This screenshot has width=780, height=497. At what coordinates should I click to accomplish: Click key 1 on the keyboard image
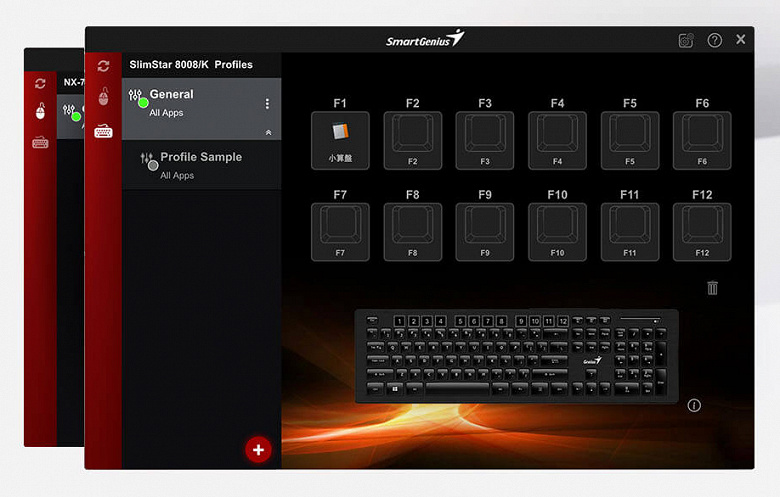399,321
